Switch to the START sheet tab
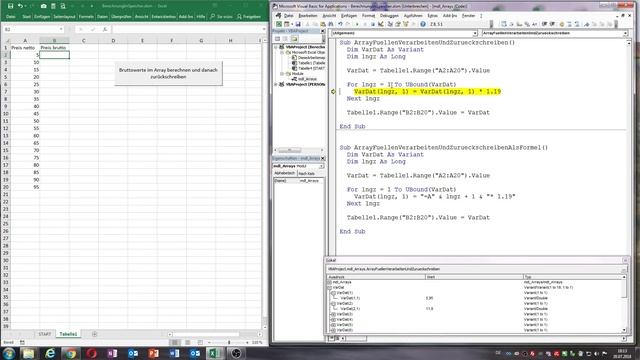The image size is (640, 360). coord(44,334)
